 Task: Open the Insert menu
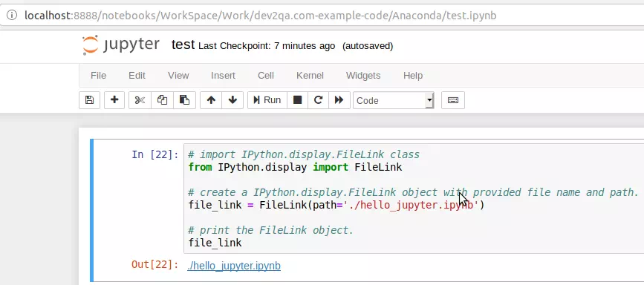tap(223, 76)
